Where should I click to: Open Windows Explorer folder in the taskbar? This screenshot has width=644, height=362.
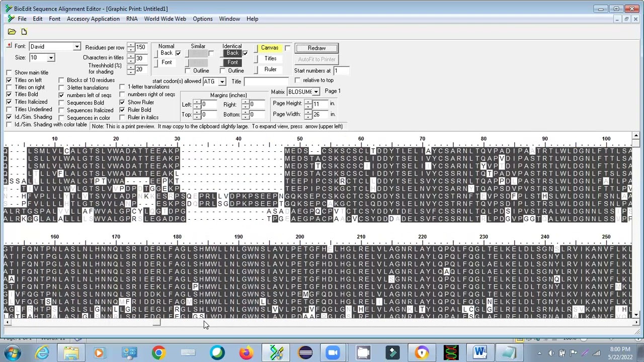pyautogui.click(x=71, y=353)
